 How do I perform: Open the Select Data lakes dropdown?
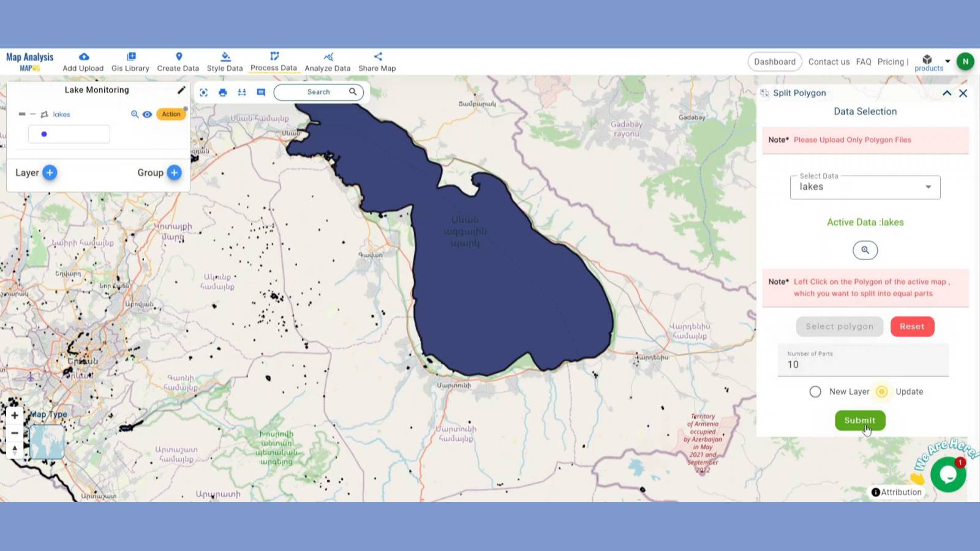point(865,187)
